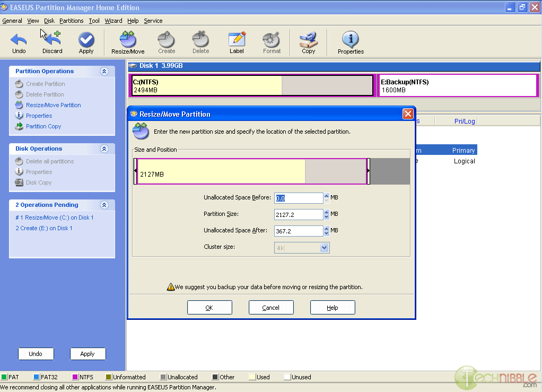Click the Label toolbar icon
Viewport: 542px width, 392px height.
point(237,42)
